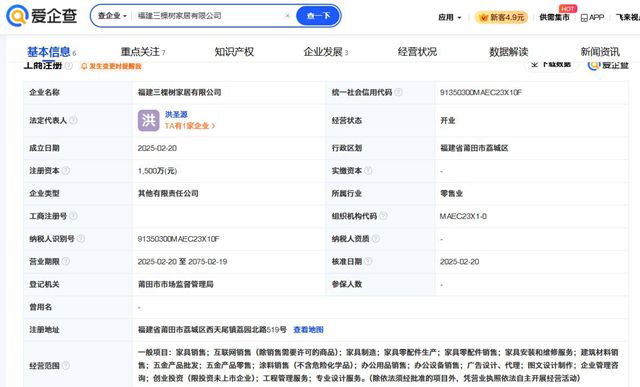This screenshot has width=640, height=387.
Task: Click the help icon beside 工商注册号
Action: coord(73,216)
